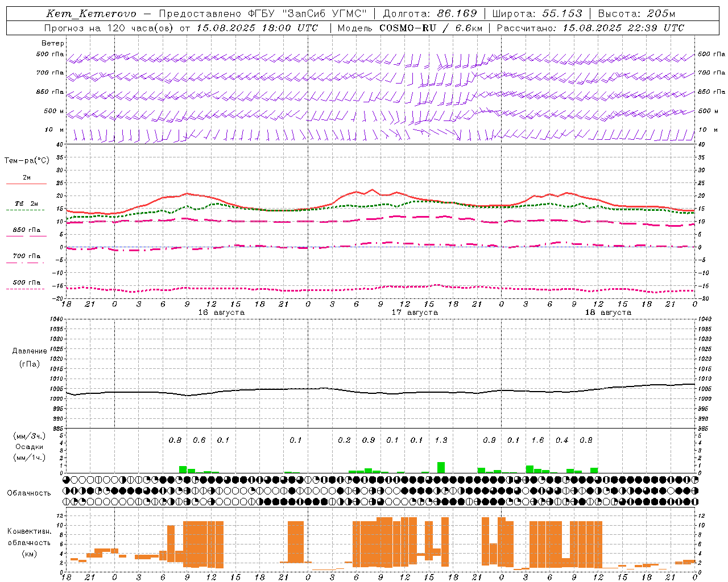This screenshot has width=728, height=582.
Task: Click the 'Тем-ра(°C)' temperature axis title
Action: tap(27, 161)
